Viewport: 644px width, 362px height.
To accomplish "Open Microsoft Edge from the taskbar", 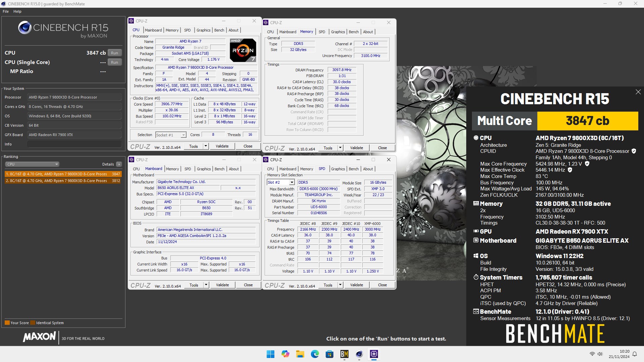I will (315, 354).
